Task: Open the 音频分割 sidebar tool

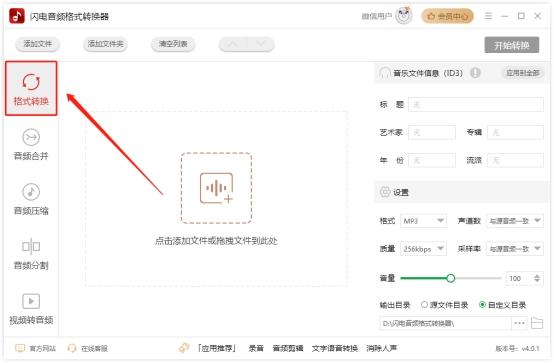Action: coord(31,254)
